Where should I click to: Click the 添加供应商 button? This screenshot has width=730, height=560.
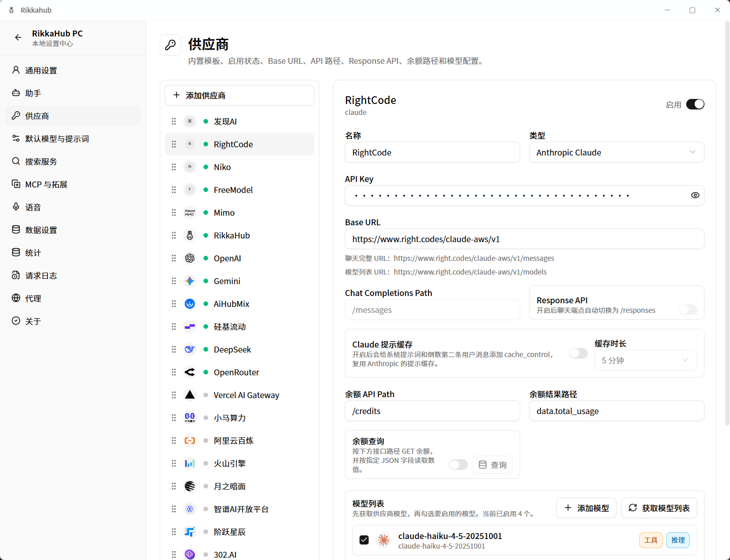[x=240, y=95]
